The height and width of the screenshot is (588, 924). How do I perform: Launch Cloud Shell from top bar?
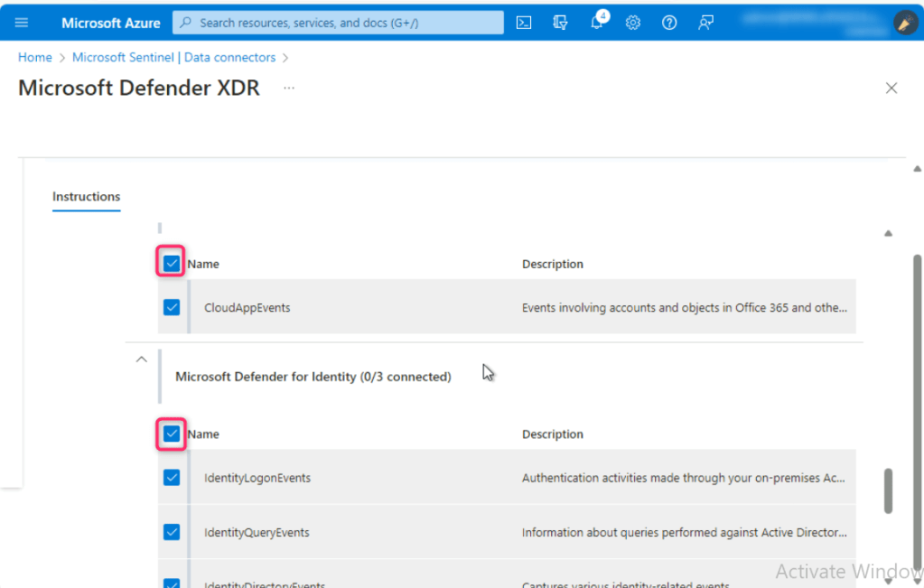point(524,23)
